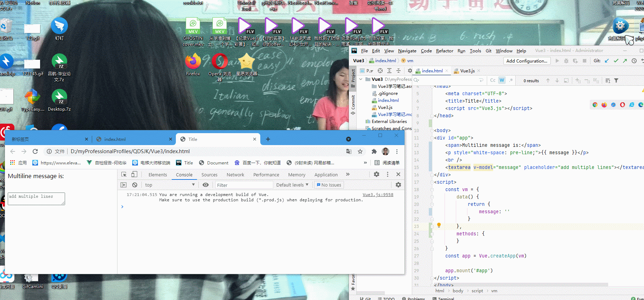Click the add multiple lines textarea
Screen dimensions: 644x300
click(x=36, y=199)
